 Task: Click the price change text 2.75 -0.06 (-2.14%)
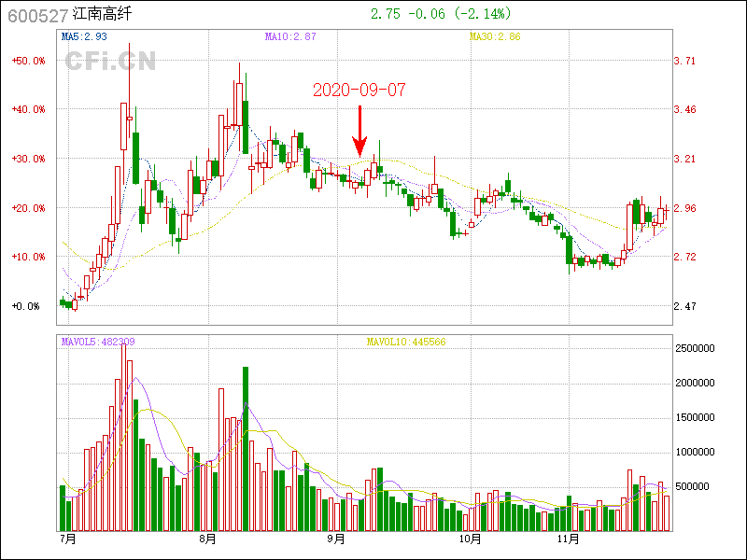coord(441,14)
